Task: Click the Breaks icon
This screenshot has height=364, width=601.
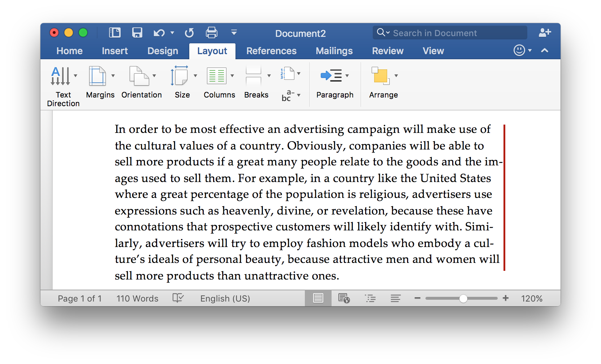Action: point(254,76)
